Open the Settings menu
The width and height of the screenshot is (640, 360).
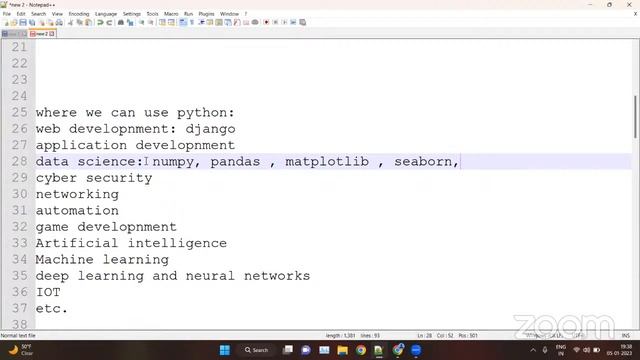132,14
